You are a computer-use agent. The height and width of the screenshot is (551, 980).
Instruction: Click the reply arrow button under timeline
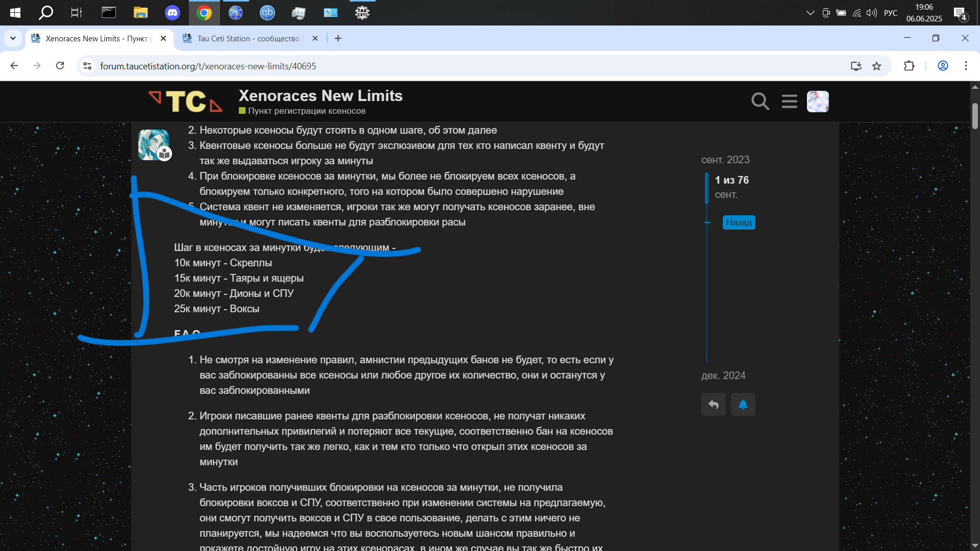(713, 405)
